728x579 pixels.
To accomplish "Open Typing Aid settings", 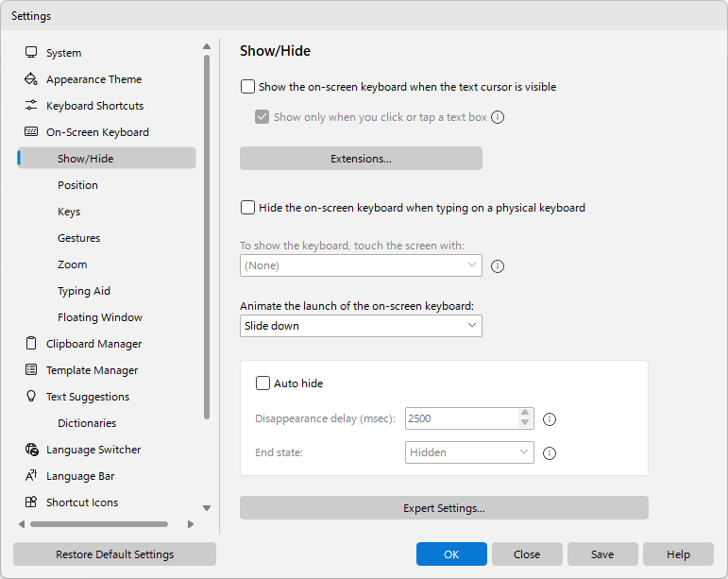I will (84, 291).
